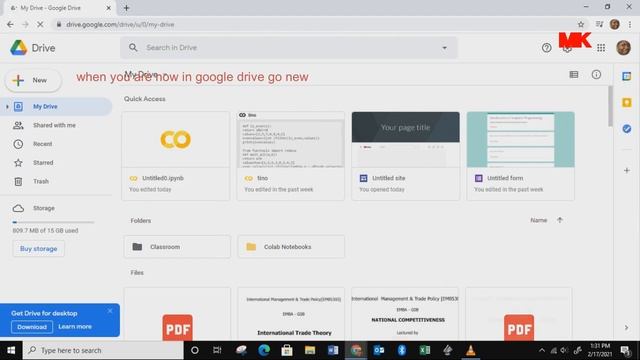Open the Chrome profile avatar in toolbar
Viewport: 640px width, 360px height.
pyautogui.click(x=614, y=24)
